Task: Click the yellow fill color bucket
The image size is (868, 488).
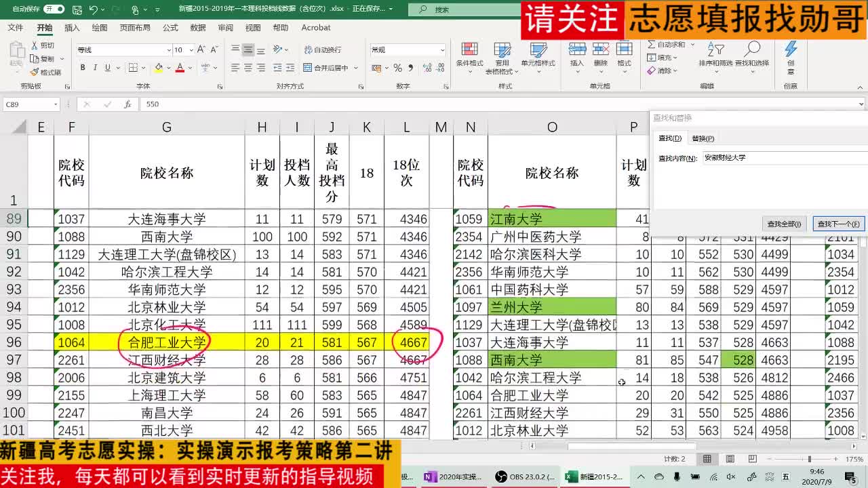Action: click(x=159, y=68)
